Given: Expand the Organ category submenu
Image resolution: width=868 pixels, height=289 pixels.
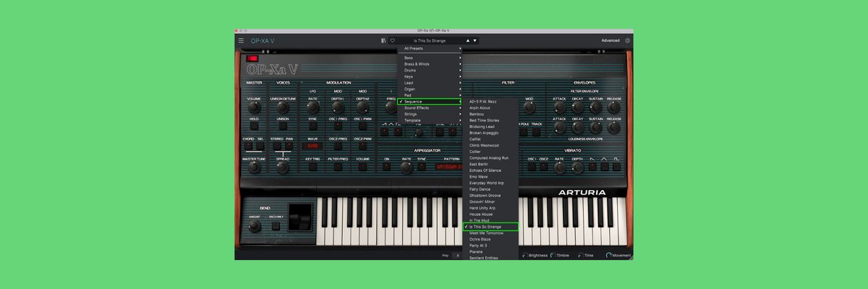Looking at the screenshot, I should click(430, 89).
